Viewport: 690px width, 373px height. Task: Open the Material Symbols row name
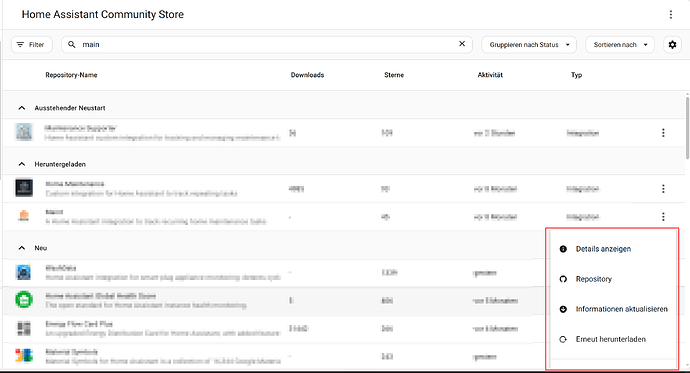coord(71,352)
